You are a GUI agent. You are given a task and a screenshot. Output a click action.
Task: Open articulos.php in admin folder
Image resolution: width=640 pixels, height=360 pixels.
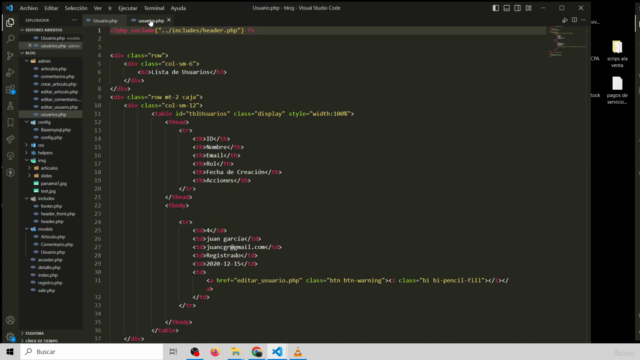coord(53,69)
